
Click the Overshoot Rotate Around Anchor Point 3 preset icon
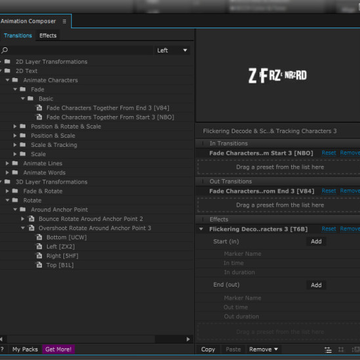coord(31,228)
